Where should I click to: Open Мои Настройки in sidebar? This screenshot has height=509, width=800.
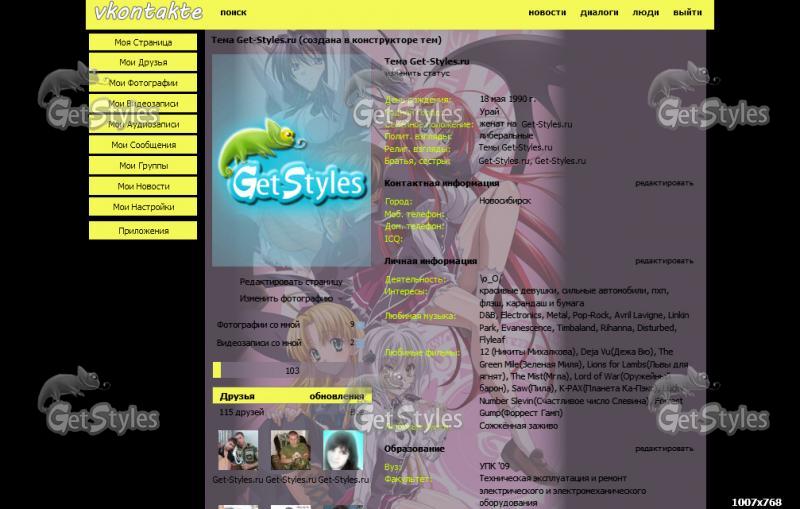(x=143, y=207)
